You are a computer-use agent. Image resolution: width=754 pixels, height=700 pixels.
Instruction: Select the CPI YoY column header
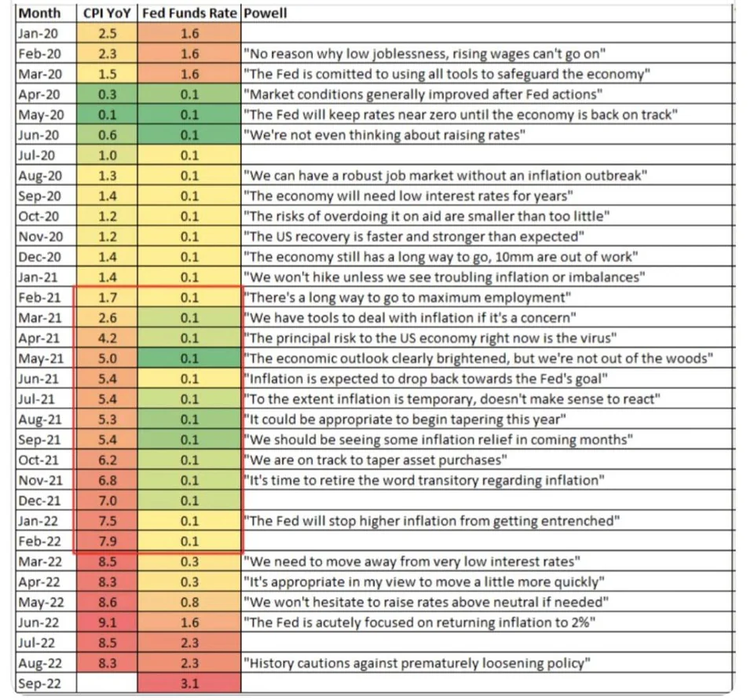click(107, 15)
